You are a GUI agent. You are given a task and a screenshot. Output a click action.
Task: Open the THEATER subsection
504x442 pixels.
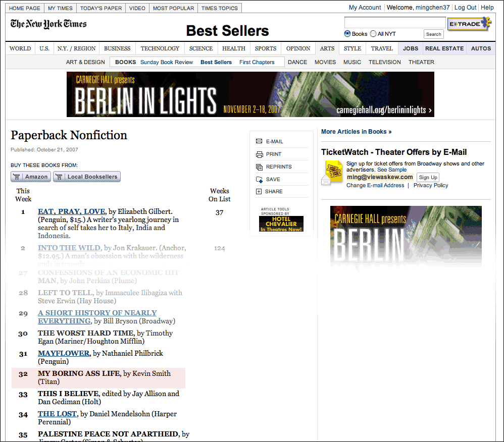[421, 63]
